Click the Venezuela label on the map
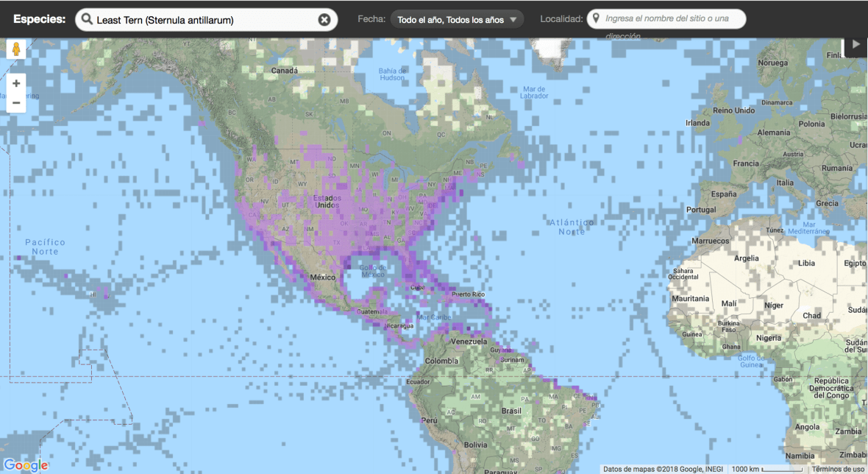The image size is (868, 474). pyautogui.click(x=469, y=342)
